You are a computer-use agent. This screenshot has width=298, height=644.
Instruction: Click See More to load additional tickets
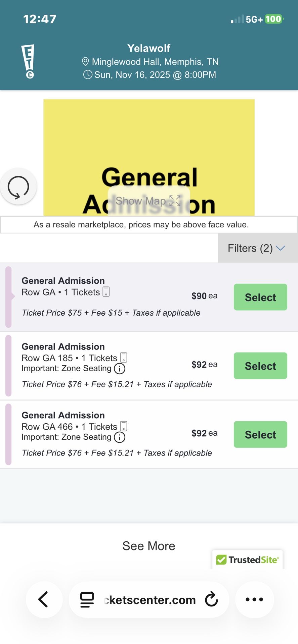click(149, 546)
